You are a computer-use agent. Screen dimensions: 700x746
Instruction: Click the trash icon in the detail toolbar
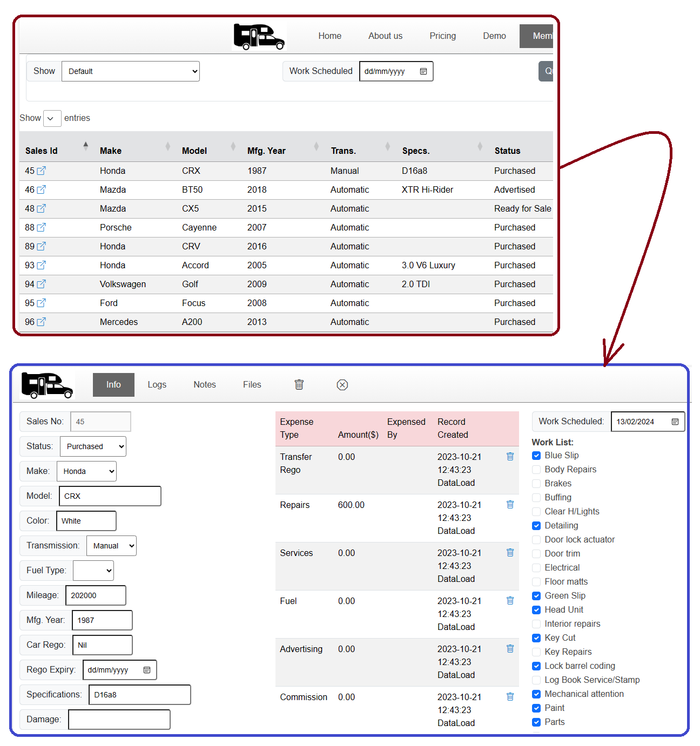click(x=299, y=384)
